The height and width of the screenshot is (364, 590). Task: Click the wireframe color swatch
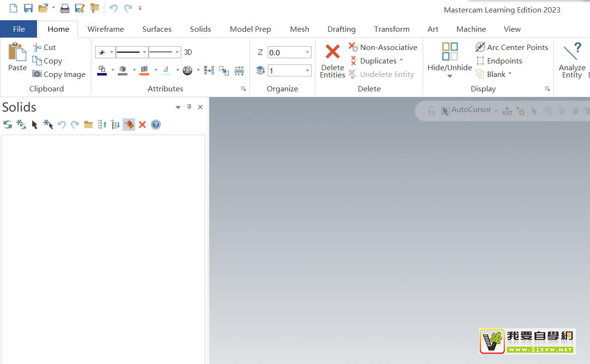[x=102, y=71]
